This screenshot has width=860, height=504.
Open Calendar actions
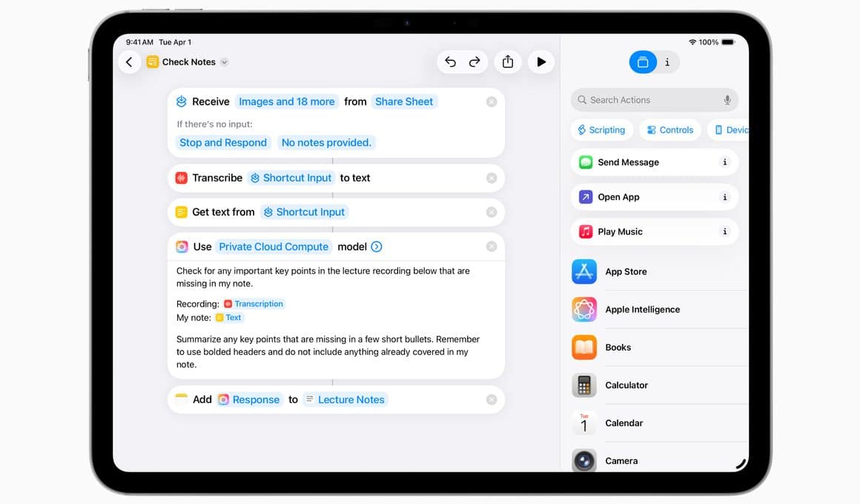point(660,422)
